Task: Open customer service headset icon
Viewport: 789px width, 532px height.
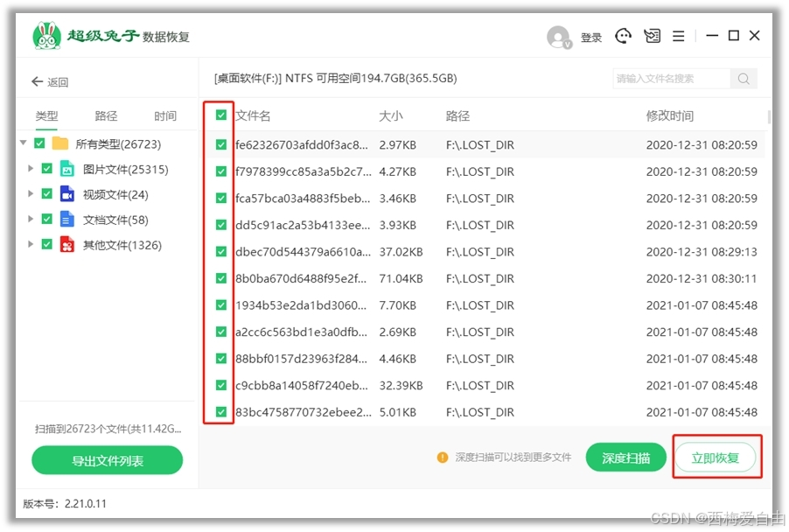Action: click(623, 36)
